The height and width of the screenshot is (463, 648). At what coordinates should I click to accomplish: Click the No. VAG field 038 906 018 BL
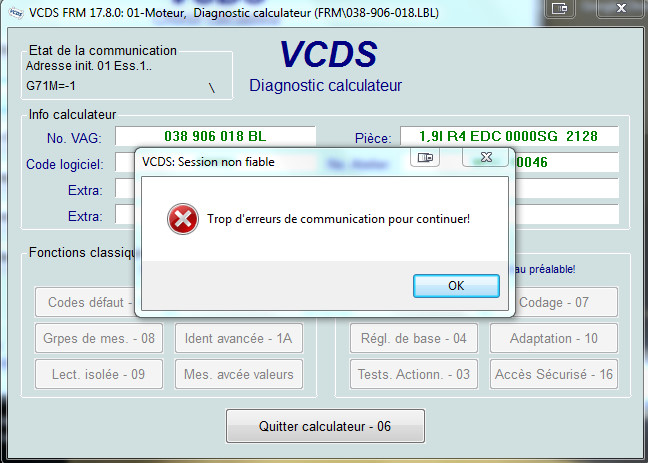215,136
